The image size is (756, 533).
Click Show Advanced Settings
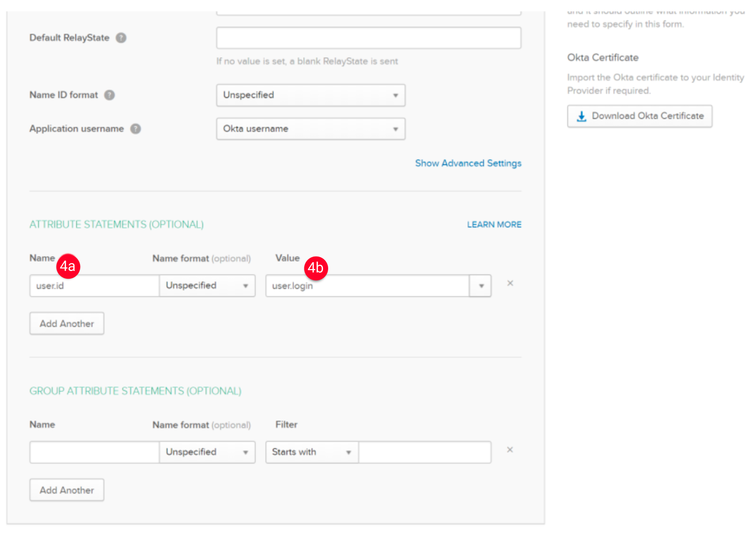click(468, 163)
